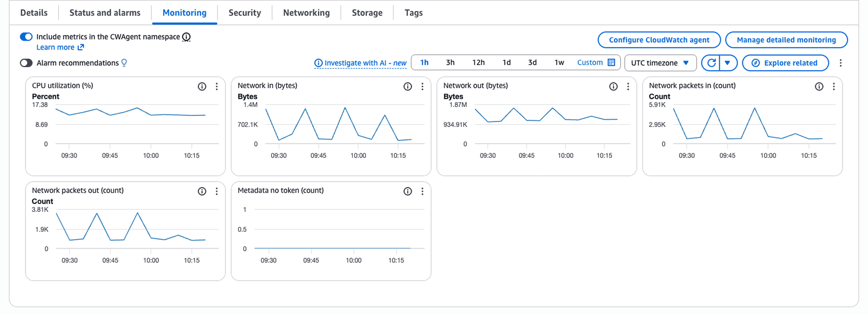
Task: Open dashboard overflow menu beside Explore related
Action: (x=840, y=63)
